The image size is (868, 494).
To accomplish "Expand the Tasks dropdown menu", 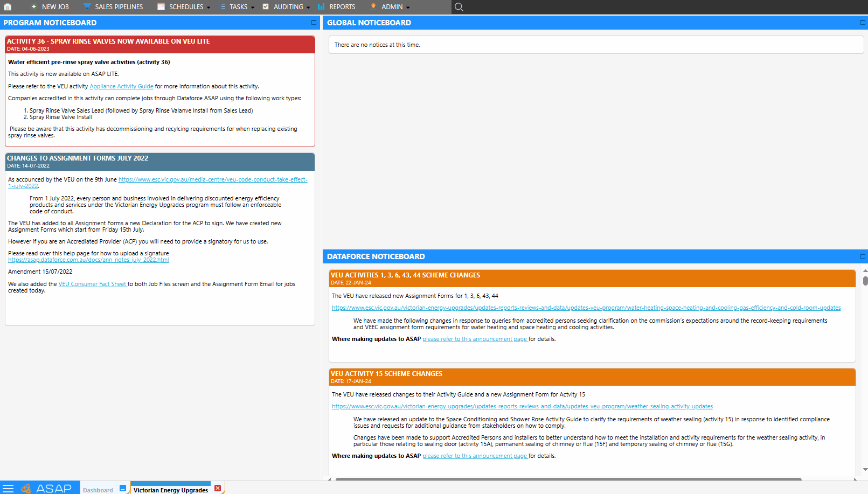I will click(253, 8).
